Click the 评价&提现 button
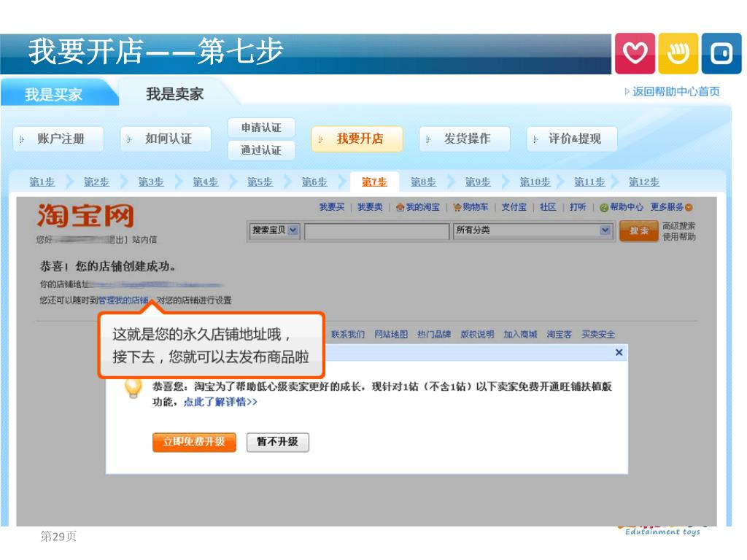 pos(572,139)
